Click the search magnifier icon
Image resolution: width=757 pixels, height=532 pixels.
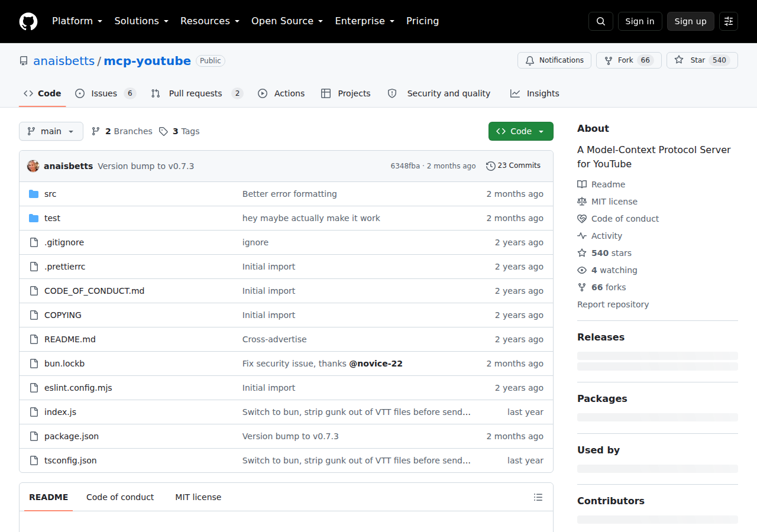click(601, 21)
